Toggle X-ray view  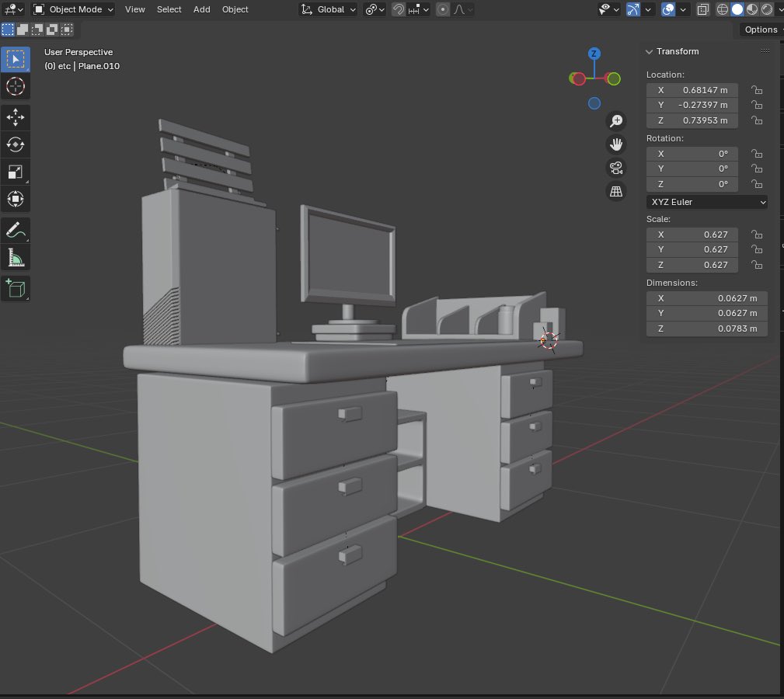[x=702, y=9]
